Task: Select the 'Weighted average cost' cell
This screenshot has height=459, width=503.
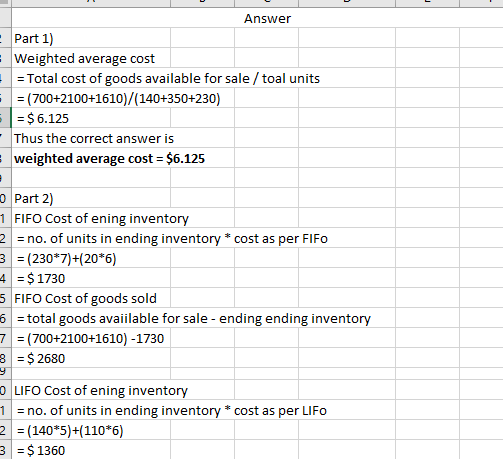Action: (84, 58)
